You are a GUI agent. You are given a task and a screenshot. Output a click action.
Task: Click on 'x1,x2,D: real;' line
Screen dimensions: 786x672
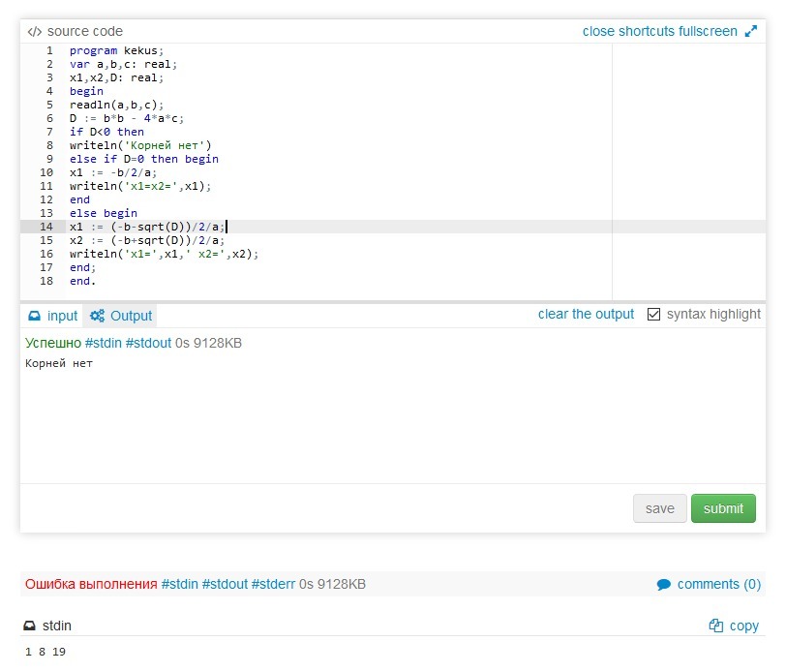point(116,77)
